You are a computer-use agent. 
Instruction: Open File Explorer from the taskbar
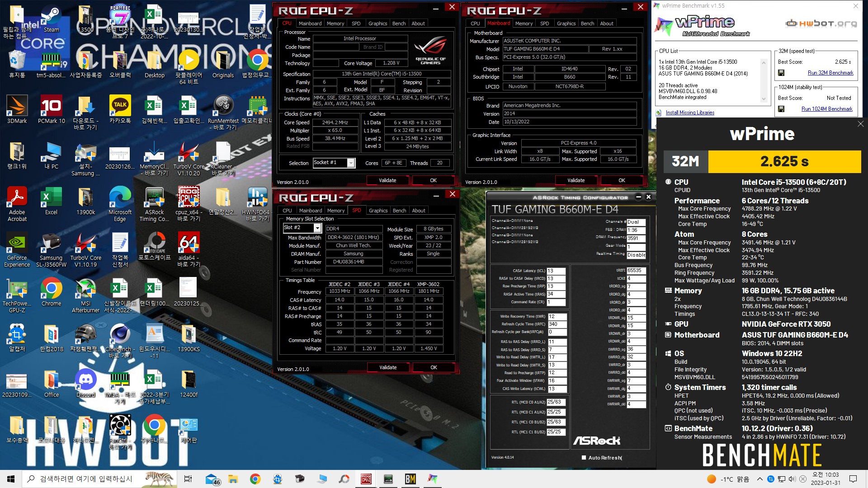click(233, 479)
